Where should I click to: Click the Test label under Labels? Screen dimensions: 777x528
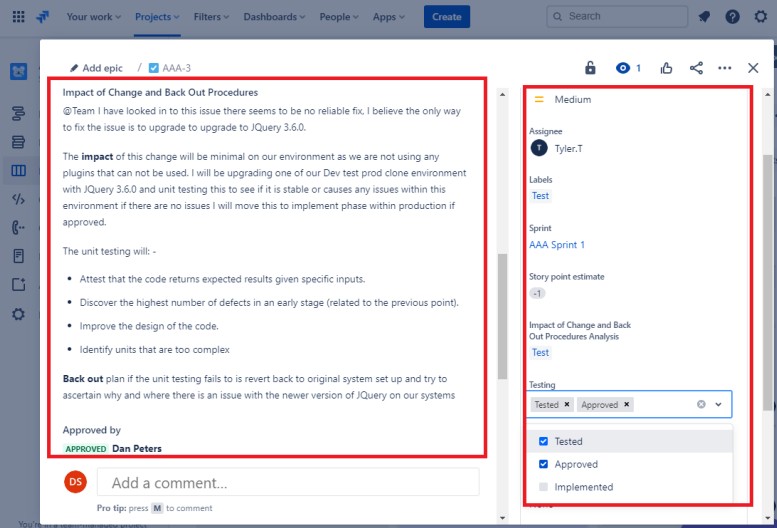click(540, 196)
